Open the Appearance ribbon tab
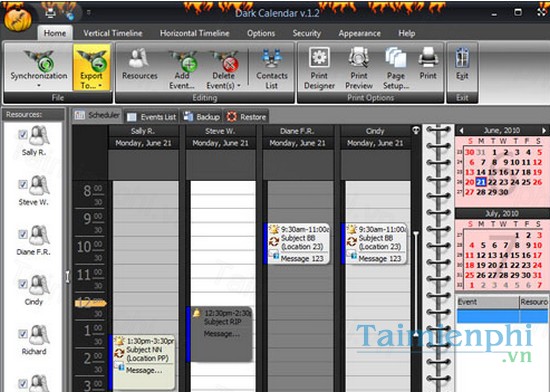 tap(360, 33)
